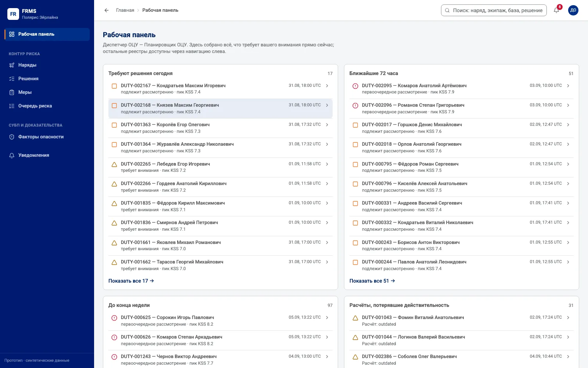This screenshot has width=588, height=368.
Task: Click square status marker of DUTY-000795
Action: coord(355,164)
